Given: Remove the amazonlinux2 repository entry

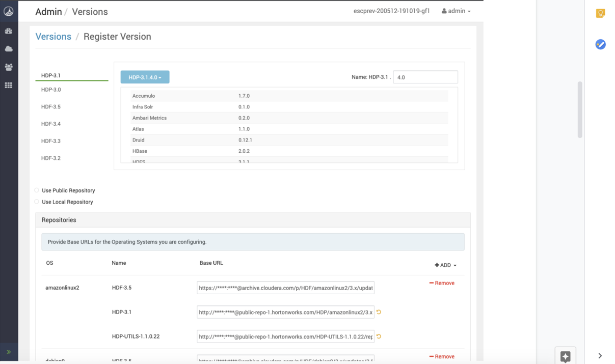Looking at the screenshot, I should [442, 283].
